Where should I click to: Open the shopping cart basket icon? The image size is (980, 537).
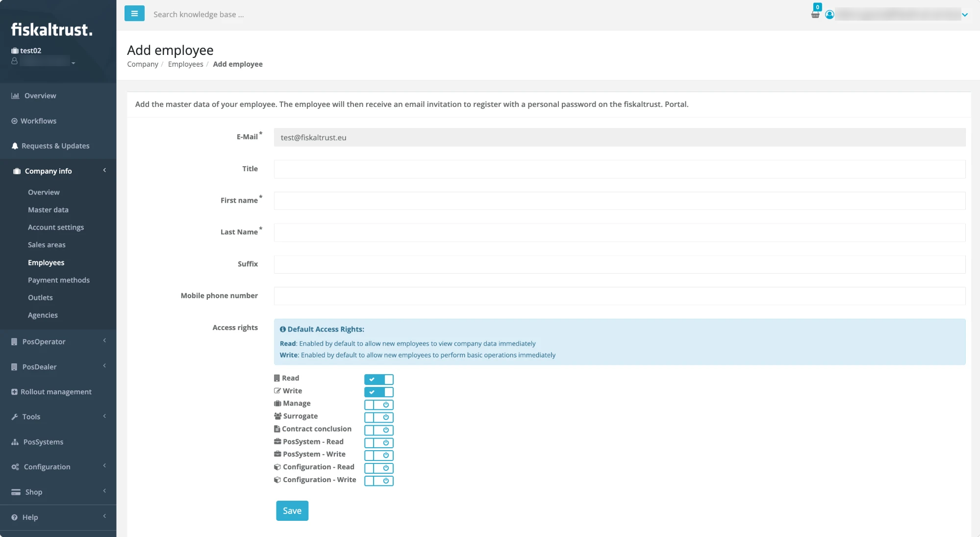(x=815, y=15)
